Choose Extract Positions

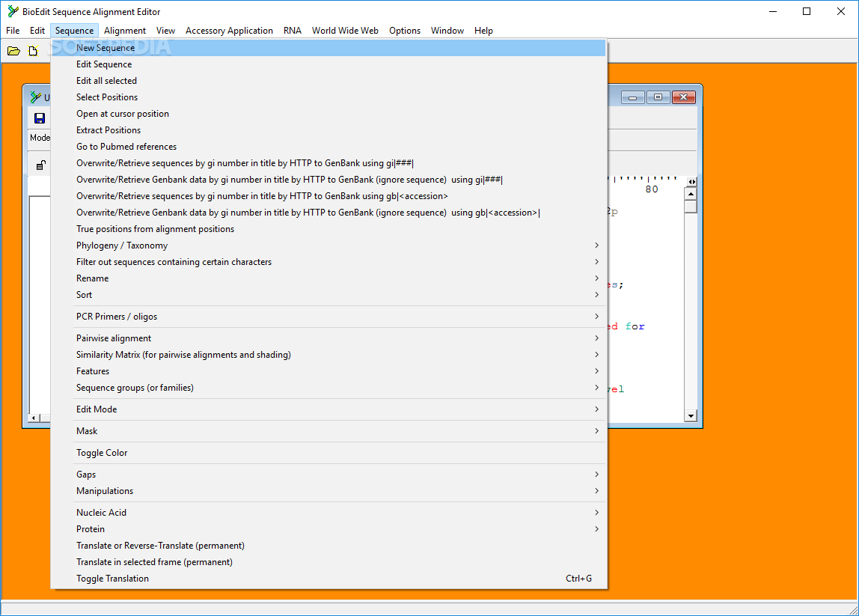point(328,130)
